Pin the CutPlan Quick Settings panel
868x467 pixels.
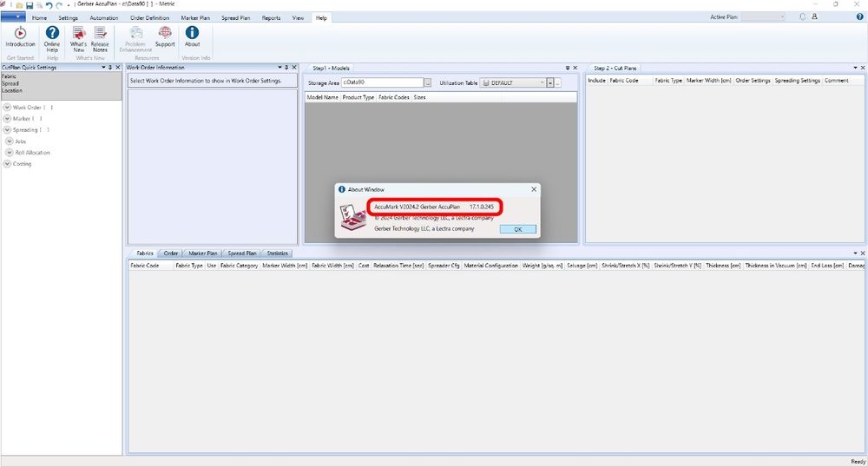(x=110, y=68)
